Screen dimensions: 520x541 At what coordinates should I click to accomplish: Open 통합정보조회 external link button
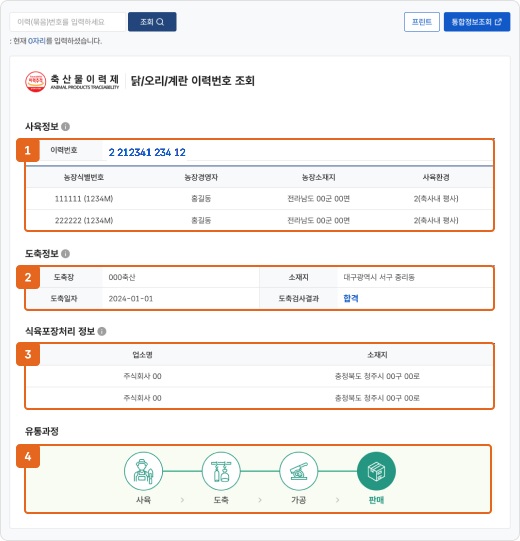coord(477,22)
